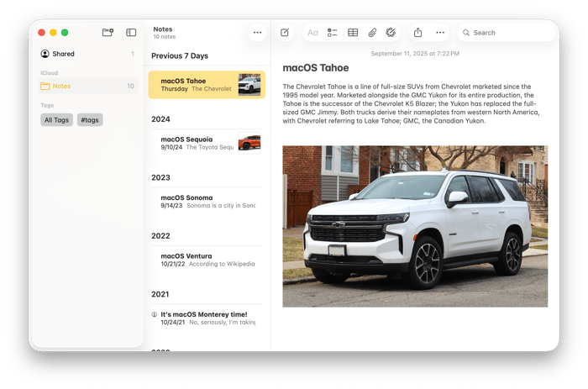The height and width of the screenshot is (389, 588).
Task: Add an attachment with the paperclip icon
Action: click(372, 33)
